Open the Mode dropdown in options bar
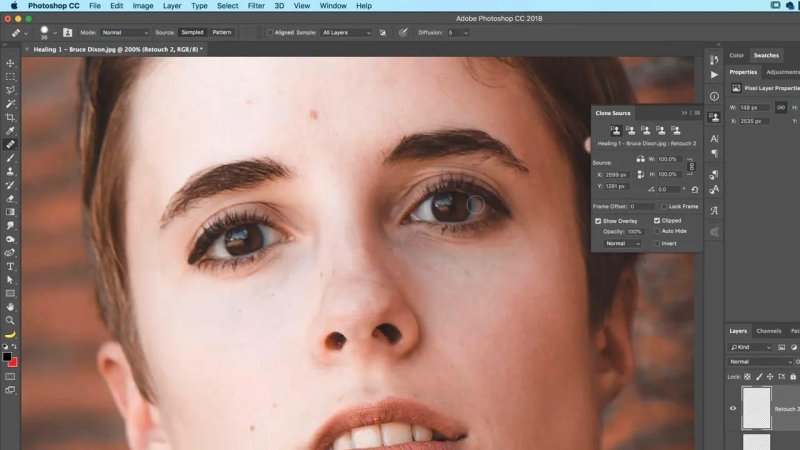The width and height of the screenshot is (800, 450). [x=124, y=33]
